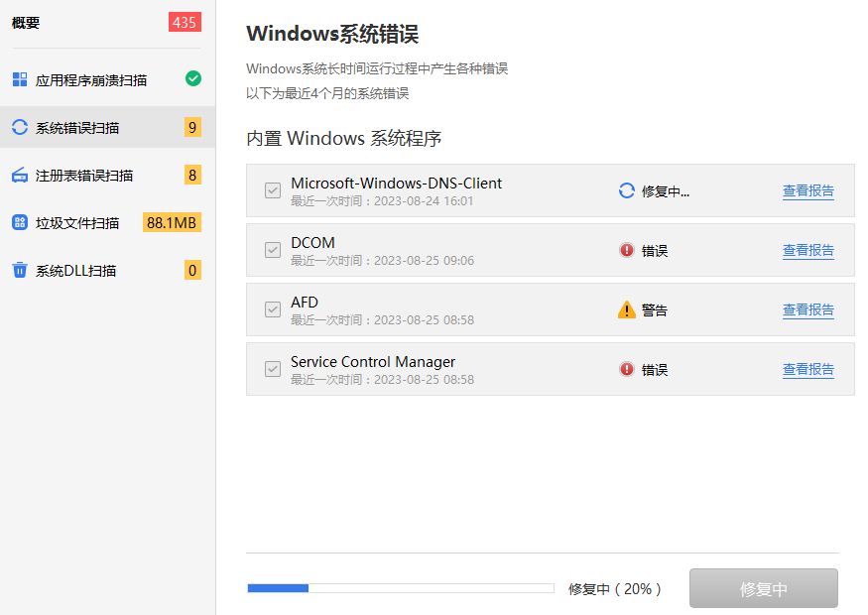
Task: Click the 修复中 repair button
Action: [763, 588]
